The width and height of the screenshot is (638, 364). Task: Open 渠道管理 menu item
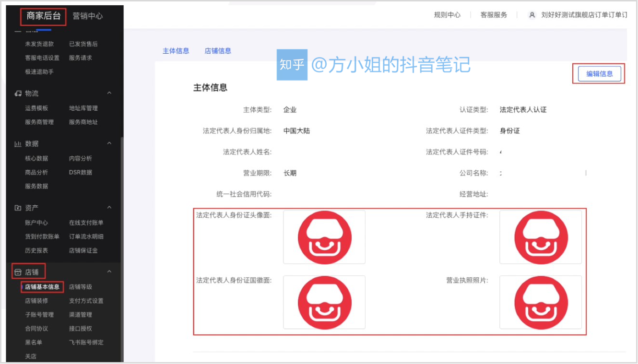point(81,315)
